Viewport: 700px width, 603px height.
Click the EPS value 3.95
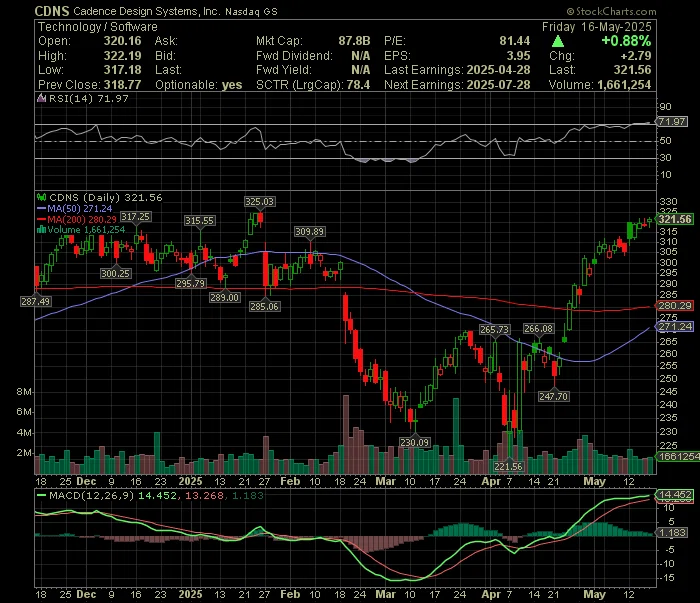click(518, 56)
